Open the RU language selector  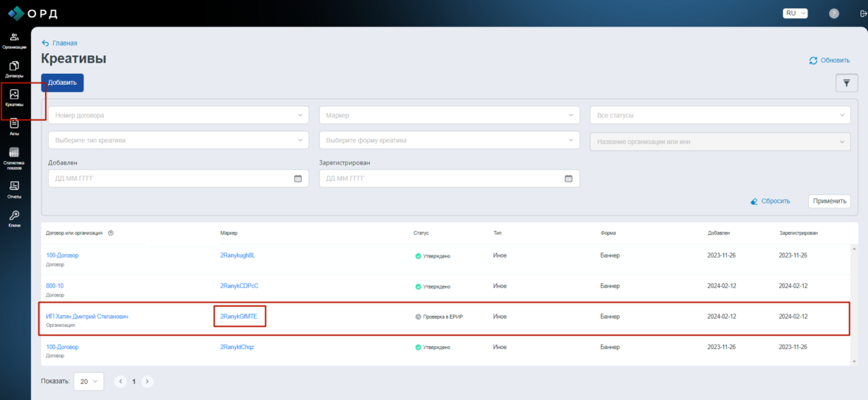[x=795, y=13]
